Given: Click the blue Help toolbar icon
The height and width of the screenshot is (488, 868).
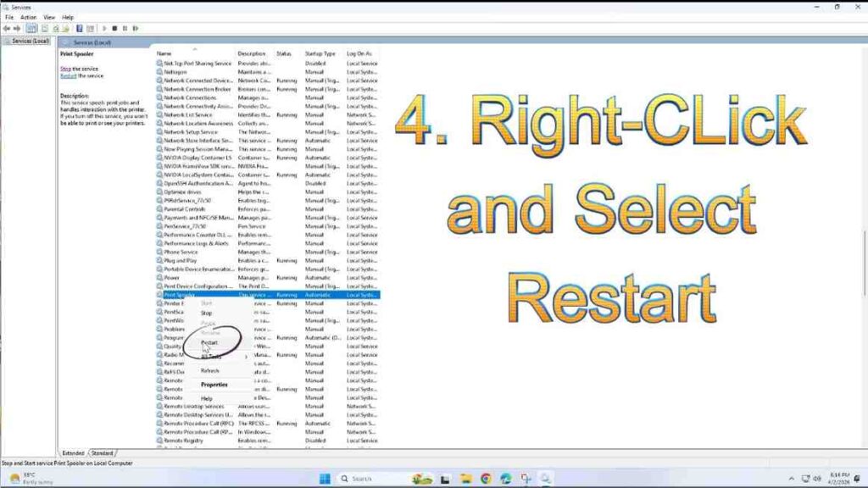Looking at the screenshot, I should click(x=79, y=28).
